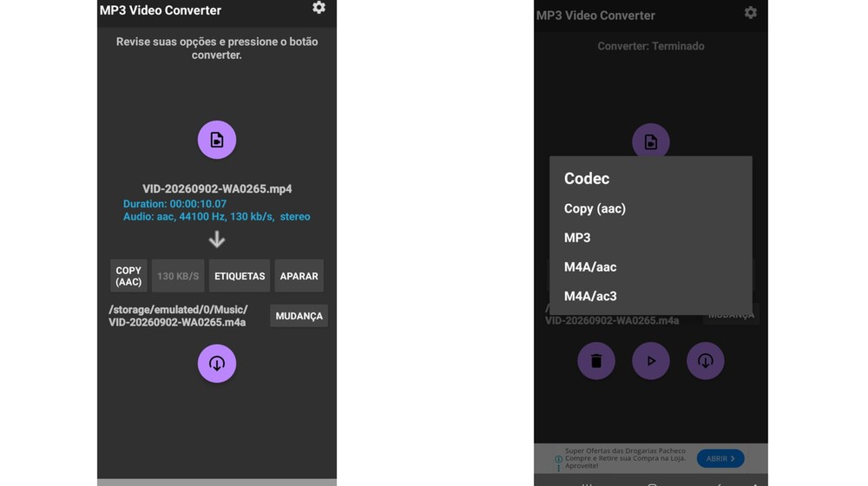This screenshot has width=868, height=486.
Task: Open the COPY (AAC) codec selector
Action: 128,276
